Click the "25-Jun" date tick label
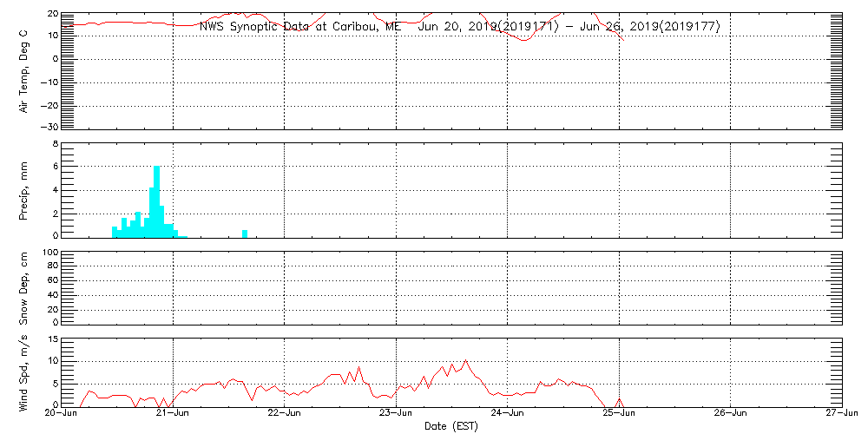868x434 pixels. [x=619, y=415]
